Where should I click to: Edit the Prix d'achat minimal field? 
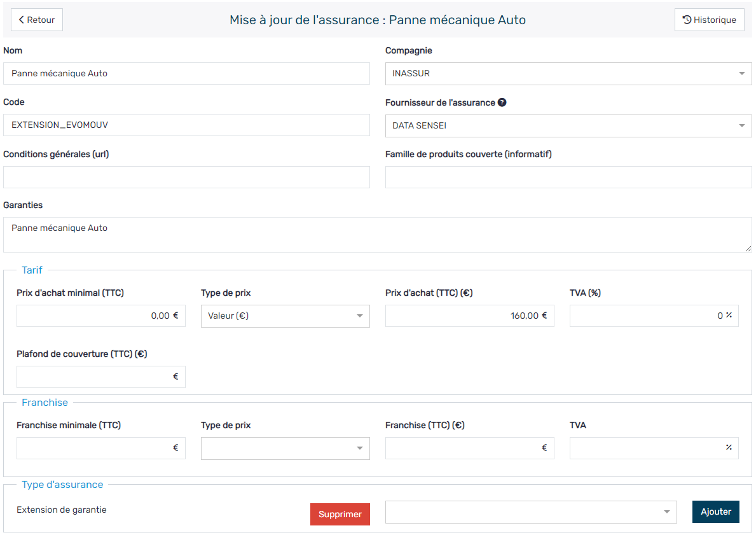[100, 316]
